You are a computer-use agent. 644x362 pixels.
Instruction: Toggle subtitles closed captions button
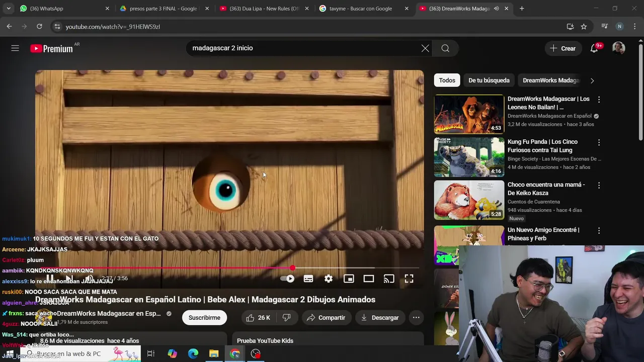tap(308, 279)
